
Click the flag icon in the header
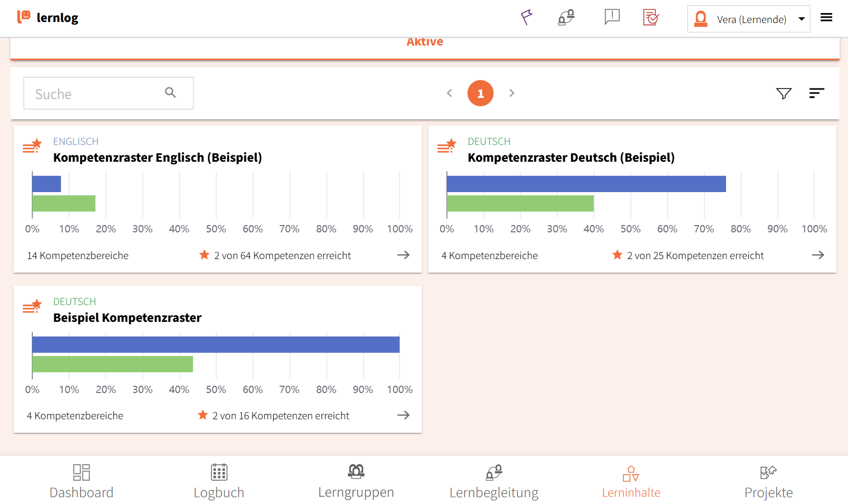click(527, 18)
